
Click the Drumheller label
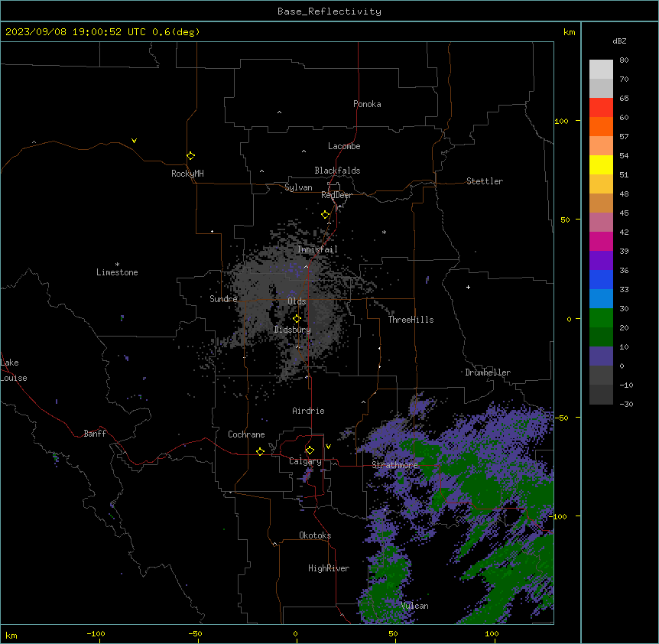click(488, 372)
